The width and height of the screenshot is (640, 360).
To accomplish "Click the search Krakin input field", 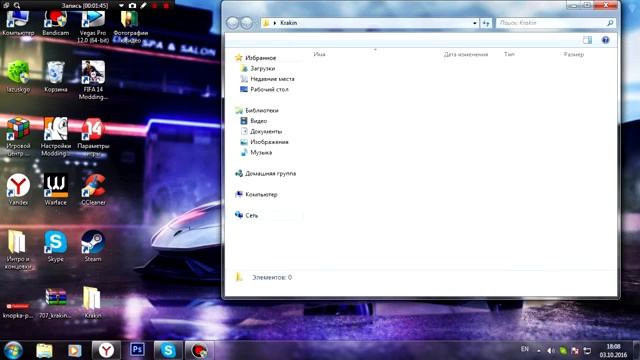I will (551, 23).
